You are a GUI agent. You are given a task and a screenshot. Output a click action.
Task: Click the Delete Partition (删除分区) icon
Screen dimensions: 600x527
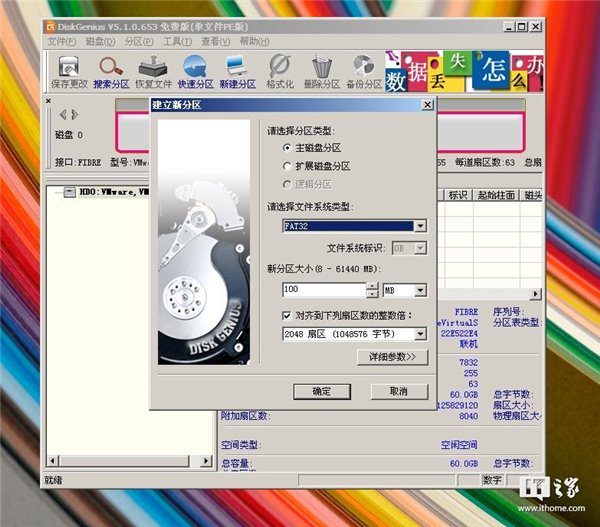pyautogui.click(x=322, y=73)
